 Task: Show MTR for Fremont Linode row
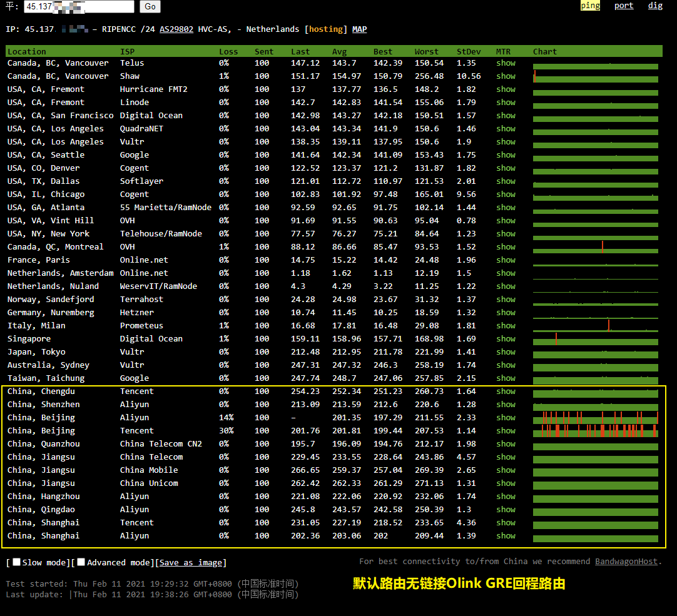[x=506, y=103]
